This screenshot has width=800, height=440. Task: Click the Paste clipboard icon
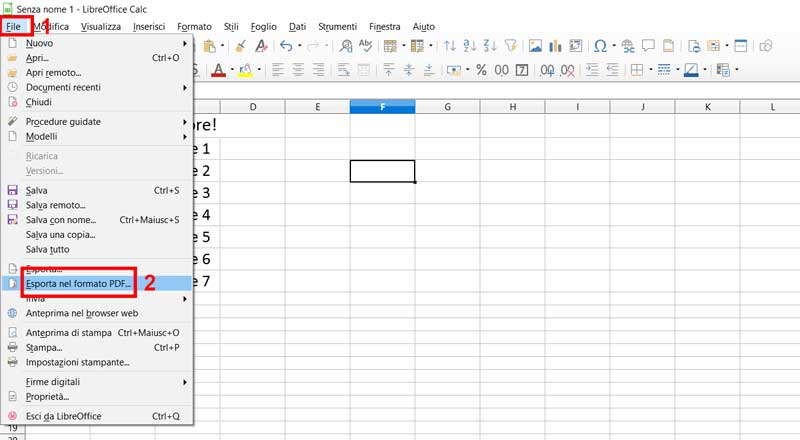coord(210,46)
